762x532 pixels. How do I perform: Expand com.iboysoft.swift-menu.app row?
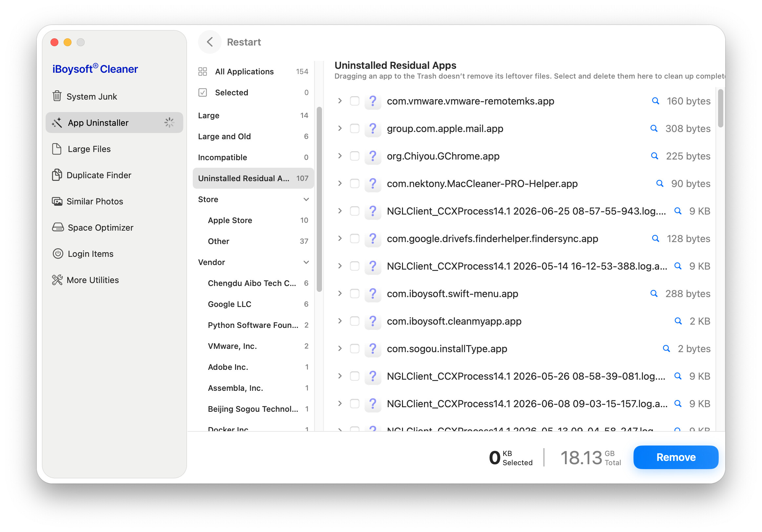coord(339,294)
